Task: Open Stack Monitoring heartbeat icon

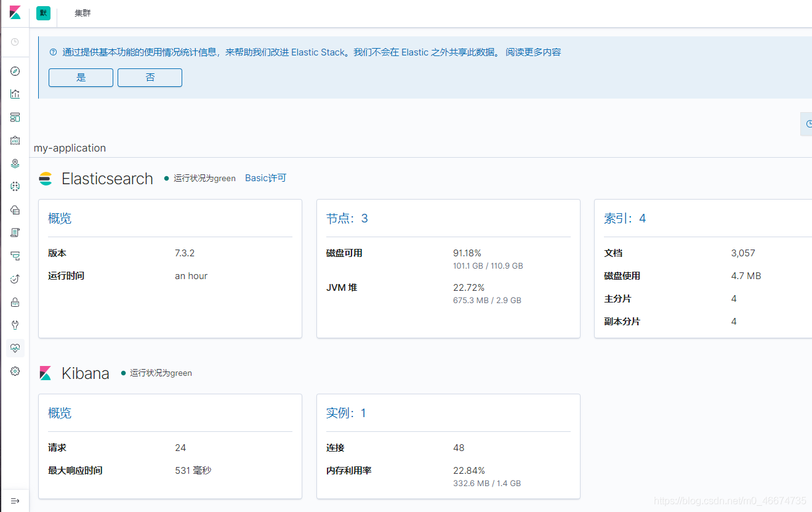Action: click(x=15, y=348)
